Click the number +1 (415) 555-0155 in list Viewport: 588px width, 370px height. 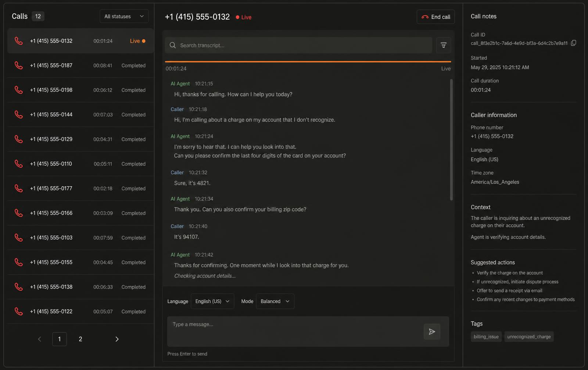point(51,262)
